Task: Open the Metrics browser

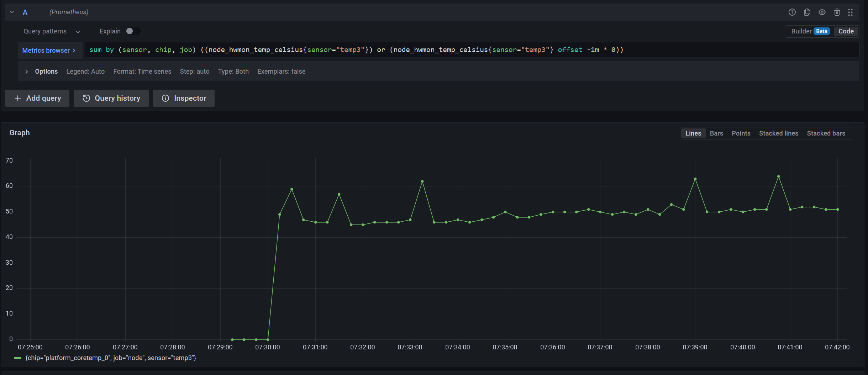Action: [x=49, y=51]
